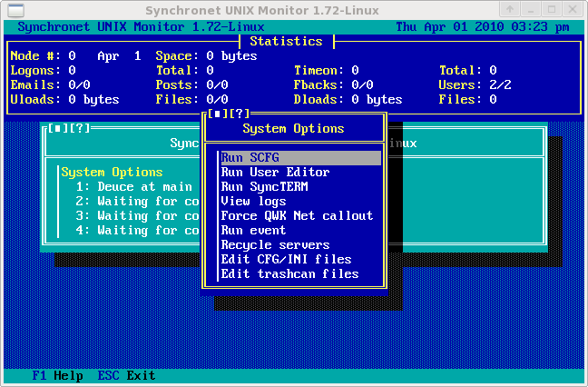Image resolution: width=588 pixels, height=387 pixels.
Task: Open Edit CFG/INI files option
Action: tap(286, 260)
